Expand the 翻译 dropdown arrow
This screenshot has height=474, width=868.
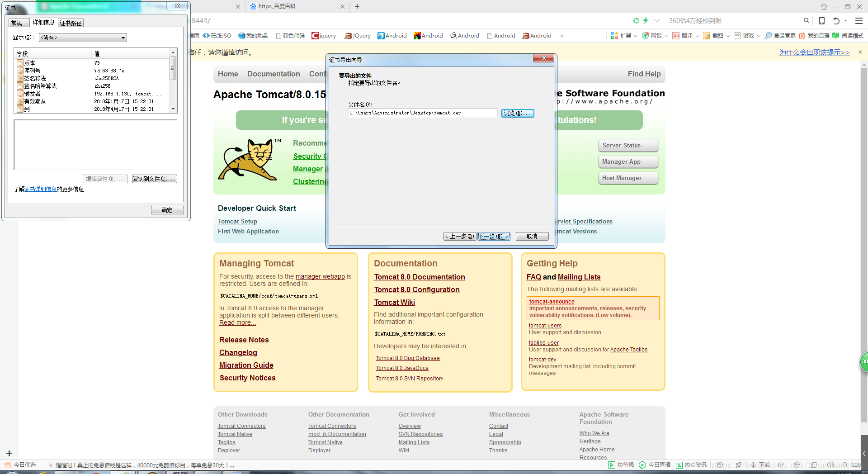697,36
